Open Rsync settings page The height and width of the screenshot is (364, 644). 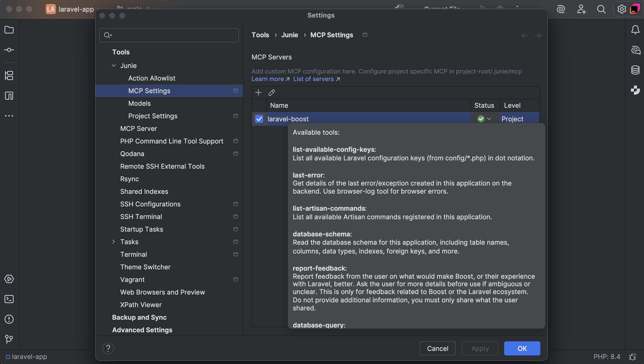click(x=130, y=179)
